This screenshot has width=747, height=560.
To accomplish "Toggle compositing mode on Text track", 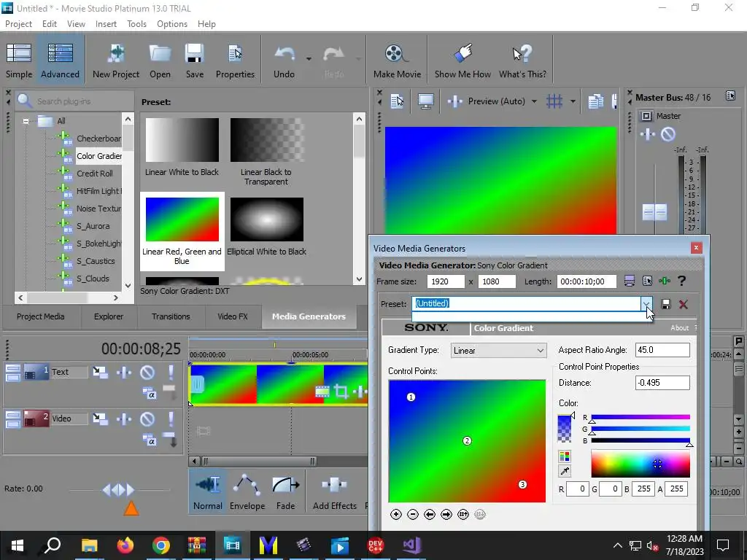I will coord(150,393).
